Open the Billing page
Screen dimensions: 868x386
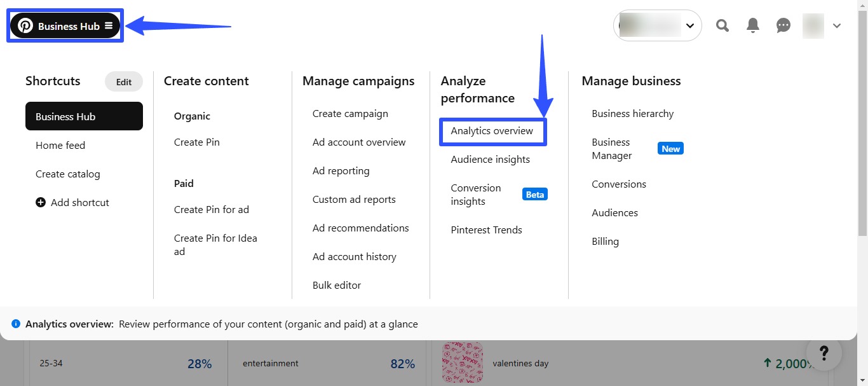coord(605,241)
